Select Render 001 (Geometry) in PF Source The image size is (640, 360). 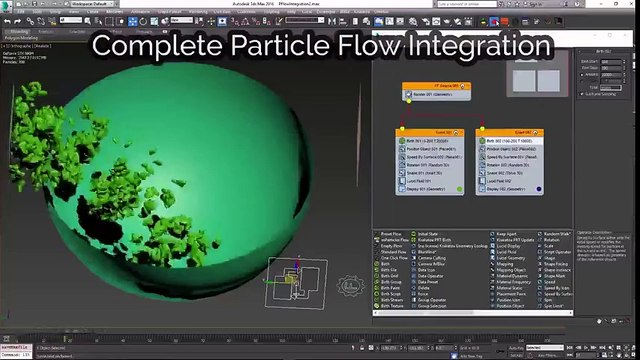coord(437,94)
